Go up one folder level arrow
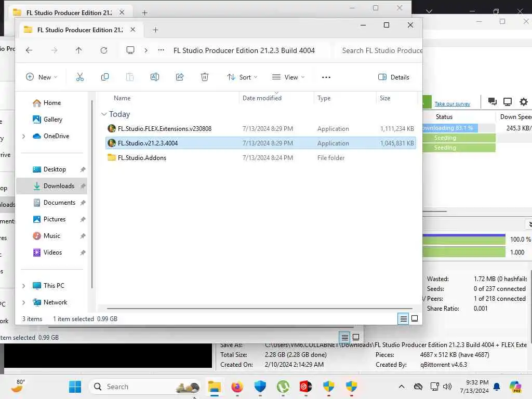The image size is (532, 399). tap(79, 50)
